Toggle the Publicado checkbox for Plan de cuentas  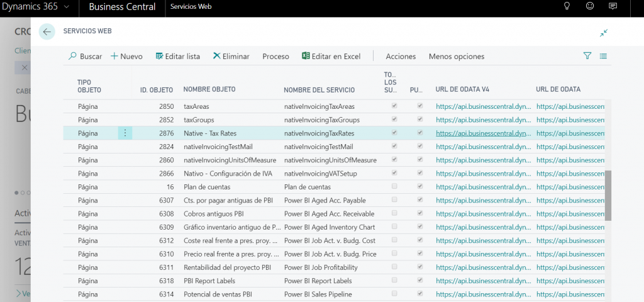(x=419, y=187)
